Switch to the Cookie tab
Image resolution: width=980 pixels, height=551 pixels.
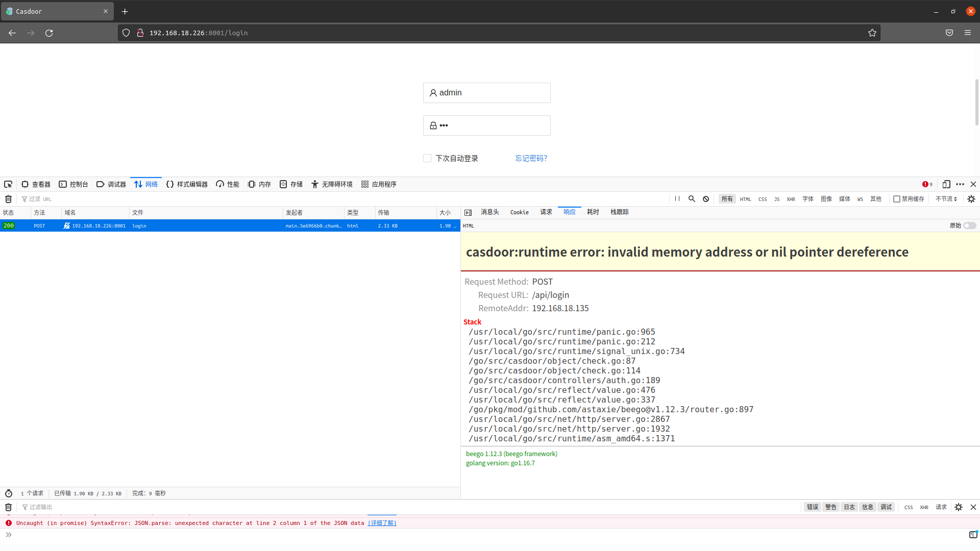[519, 212]
